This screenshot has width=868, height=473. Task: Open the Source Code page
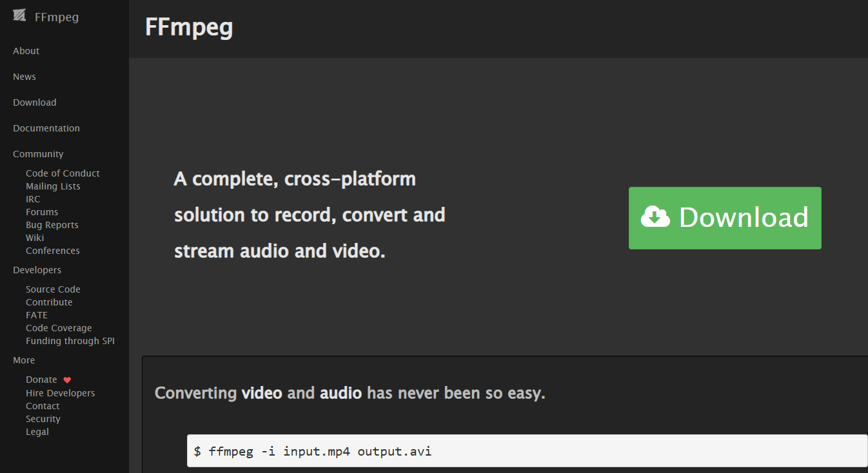coord(53,289)
